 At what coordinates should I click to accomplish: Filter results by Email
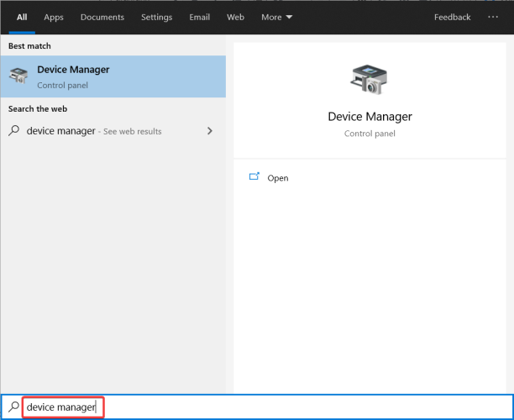(200, 17)
